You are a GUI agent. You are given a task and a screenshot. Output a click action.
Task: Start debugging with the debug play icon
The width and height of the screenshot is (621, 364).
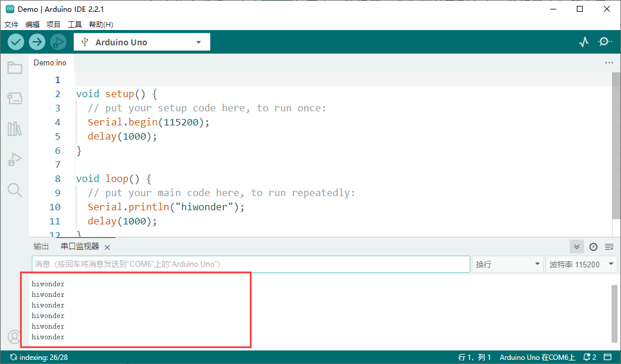pos(58,42)
